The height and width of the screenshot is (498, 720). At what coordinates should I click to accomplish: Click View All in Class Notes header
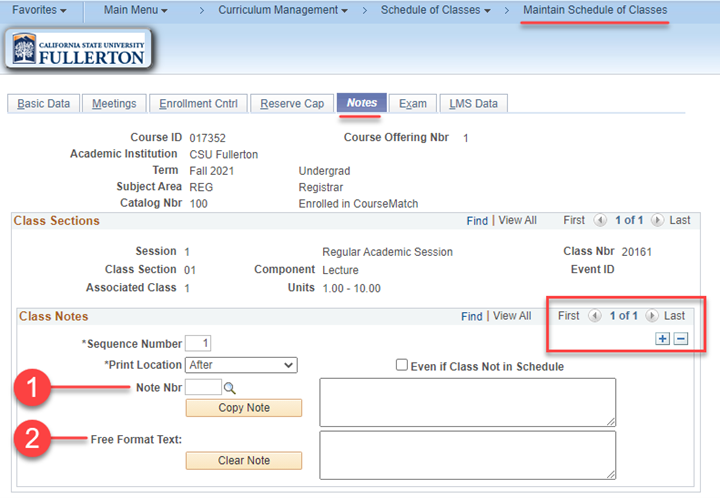coord(512,316)
